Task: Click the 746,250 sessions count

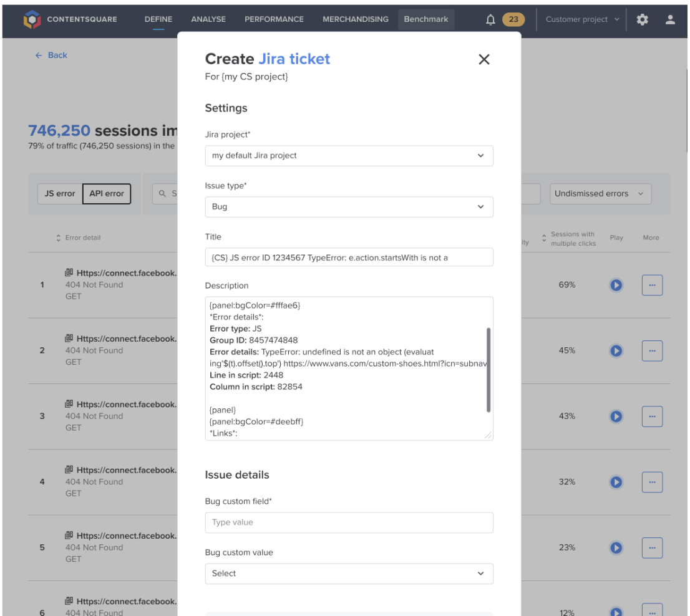Action: point(59,130)
